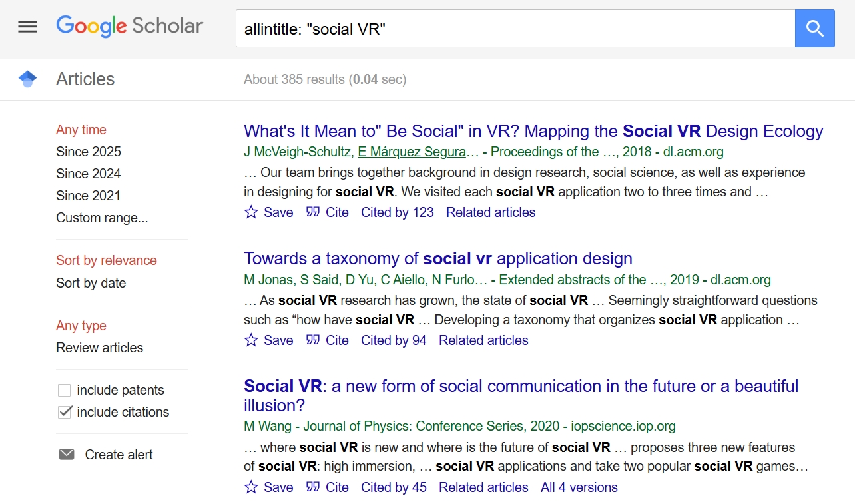Viewport: 855px width, 504px height.
Task: Open the Cited by 123 link
Action: (397, 212)
